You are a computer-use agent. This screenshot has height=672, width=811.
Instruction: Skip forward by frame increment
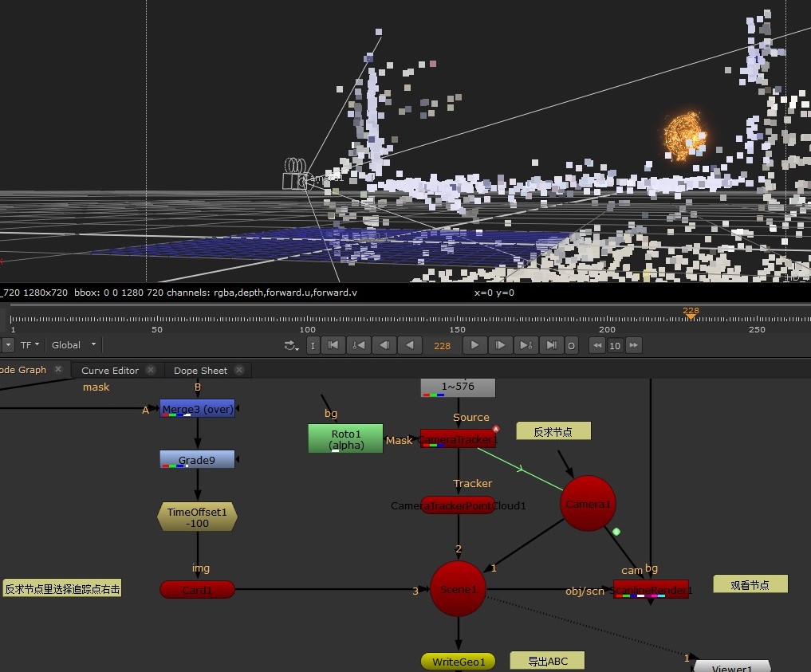(x=633, y=345)
